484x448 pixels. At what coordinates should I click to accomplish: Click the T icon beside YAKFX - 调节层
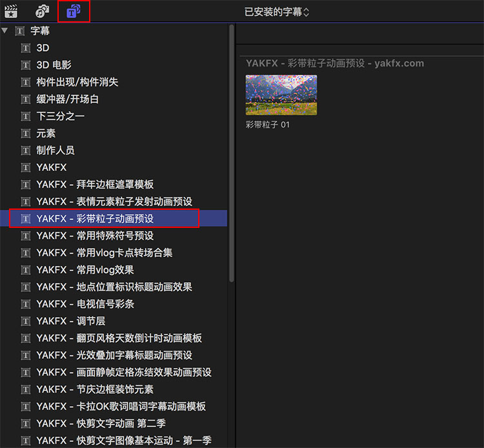(26, 321)
